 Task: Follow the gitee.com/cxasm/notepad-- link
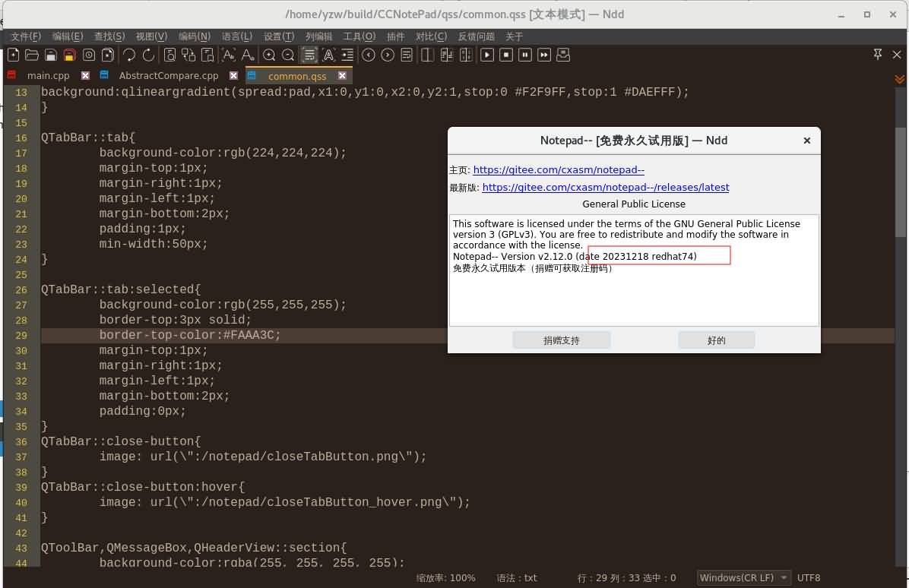(x=559, y=169)
